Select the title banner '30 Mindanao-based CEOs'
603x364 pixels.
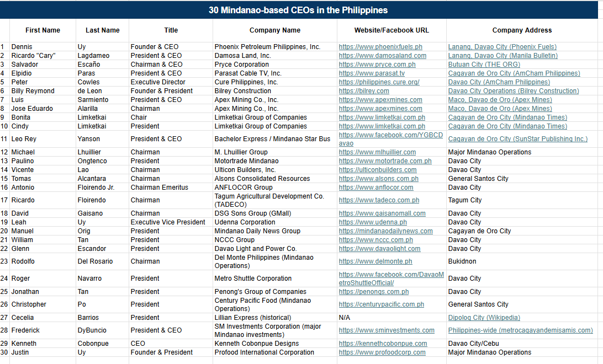(298, 10)
